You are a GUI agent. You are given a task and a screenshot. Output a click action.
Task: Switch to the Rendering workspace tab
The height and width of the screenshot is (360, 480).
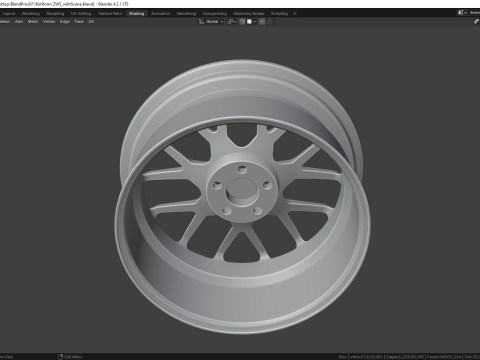point(186,14)
